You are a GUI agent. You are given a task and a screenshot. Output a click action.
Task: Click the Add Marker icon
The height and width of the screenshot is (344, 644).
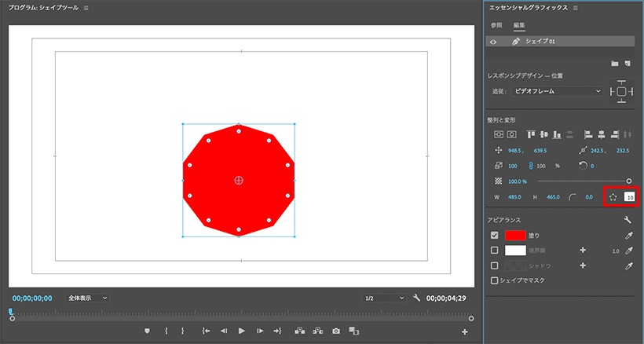147,331
